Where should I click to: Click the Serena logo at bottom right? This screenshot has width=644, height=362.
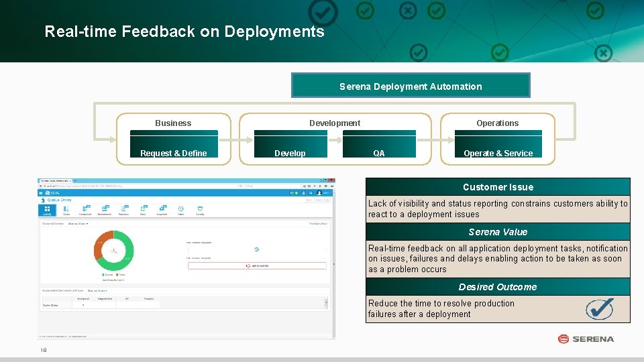586,339
